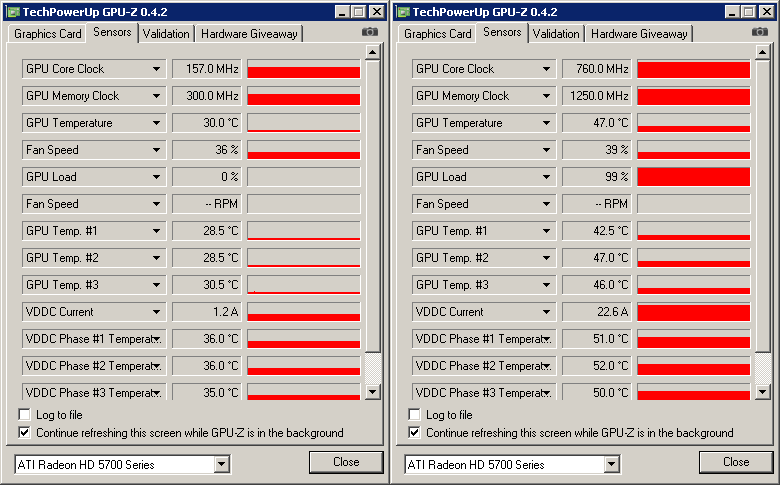Open VDDC Phase #1 Temperature dropdown in right window
The width and height of the screenshot is (780, 485).
click(x=547, y=339)
